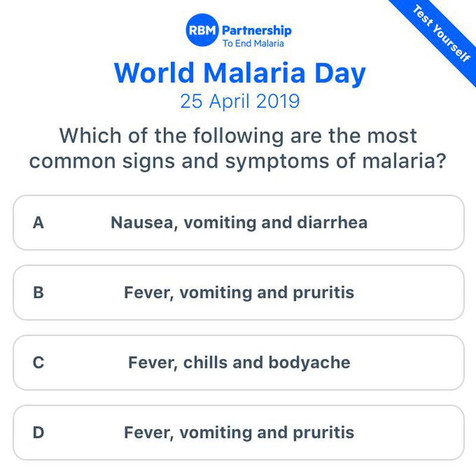Select answer option D
476x476 pixels.
238,433
